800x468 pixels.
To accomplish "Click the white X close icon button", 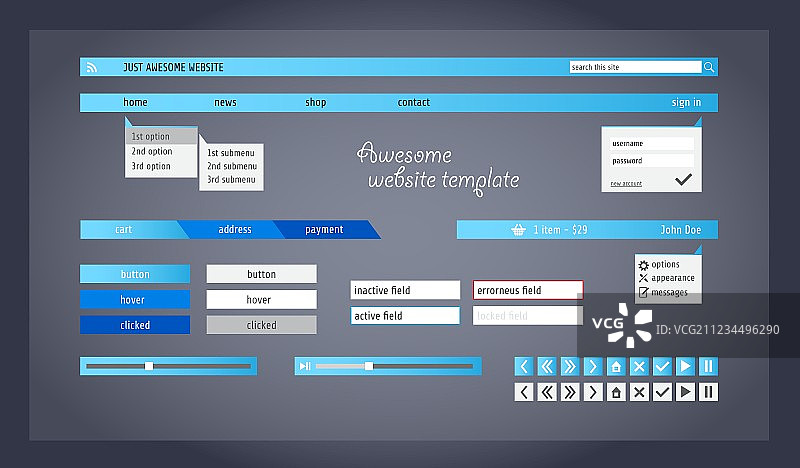I will tap(639, 392).
